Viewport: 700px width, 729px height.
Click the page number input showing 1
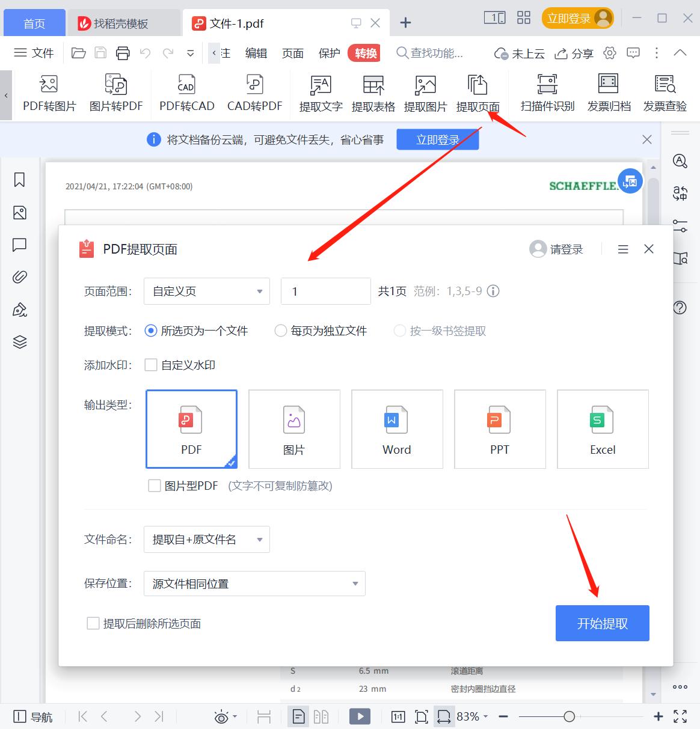click(x=325, y=291)
